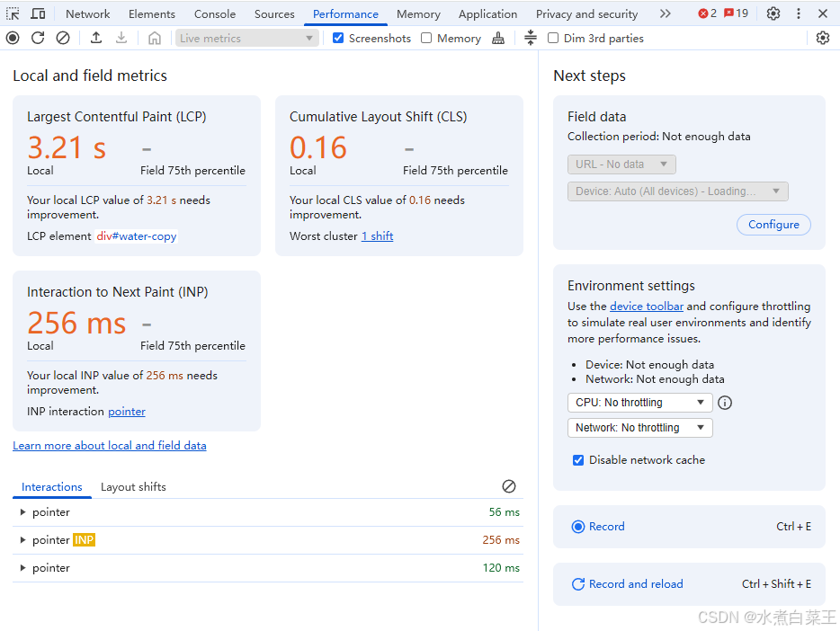Click the INP badge on pointer row
The height and width of the screenshot is (631, 840).
(x=85, y=540)
